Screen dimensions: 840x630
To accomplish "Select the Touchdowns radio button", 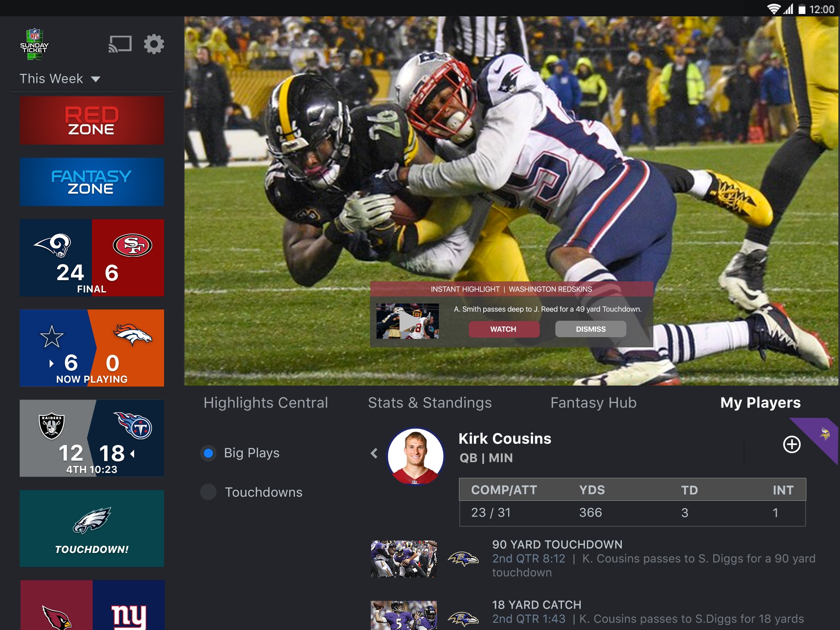I will [208, 492].
